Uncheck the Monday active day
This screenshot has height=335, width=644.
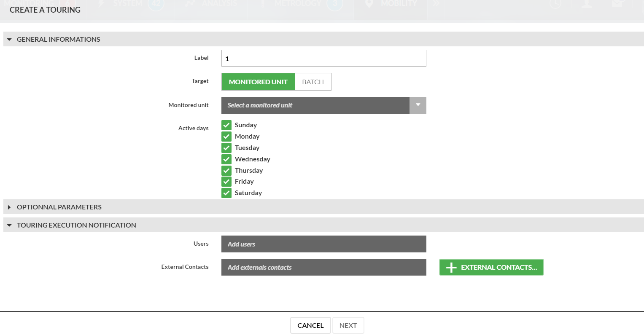226,137
